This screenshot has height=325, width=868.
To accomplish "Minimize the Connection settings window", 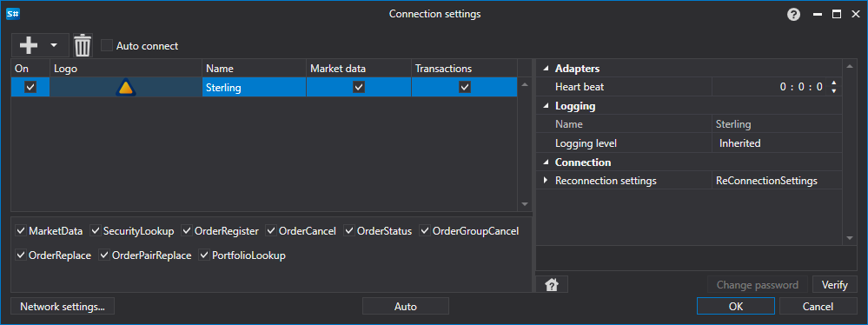I will point(818,15).
